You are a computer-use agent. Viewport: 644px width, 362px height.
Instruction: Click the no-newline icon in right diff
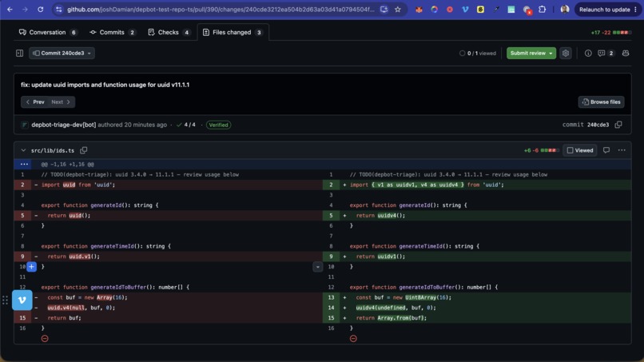pos(353,339)
